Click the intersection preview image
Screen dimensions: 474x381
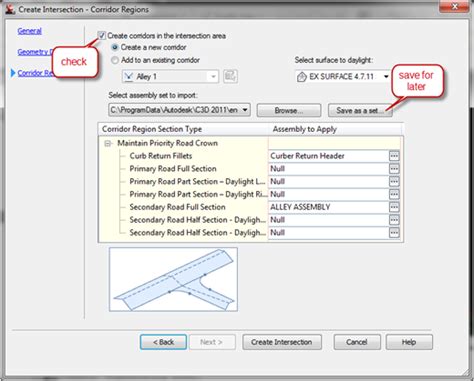point(173,279)
